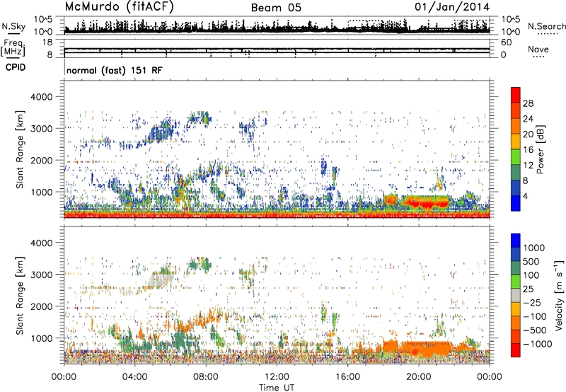566x392 pixels.
Task: Click the 'Beam 05' label
Action: 276,8
